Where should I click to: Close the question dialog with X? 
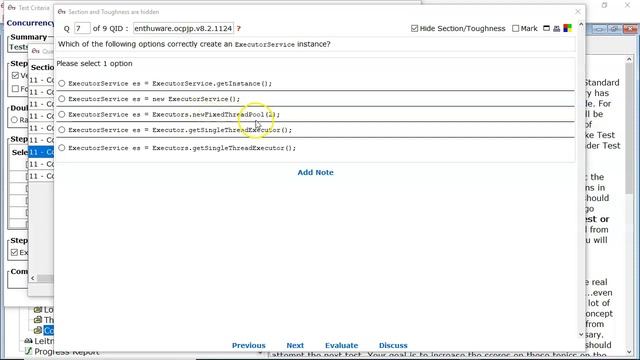(x=578, y=11)
